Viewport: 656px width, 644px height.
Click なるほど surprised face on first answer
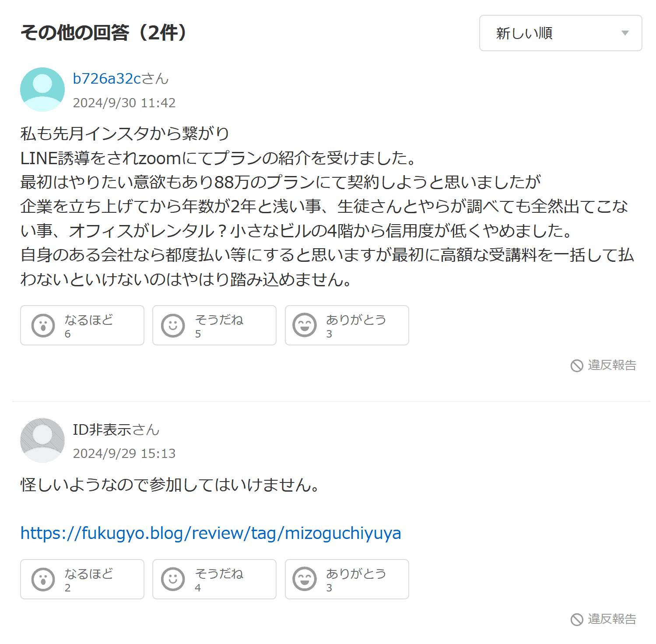point(43,325)
